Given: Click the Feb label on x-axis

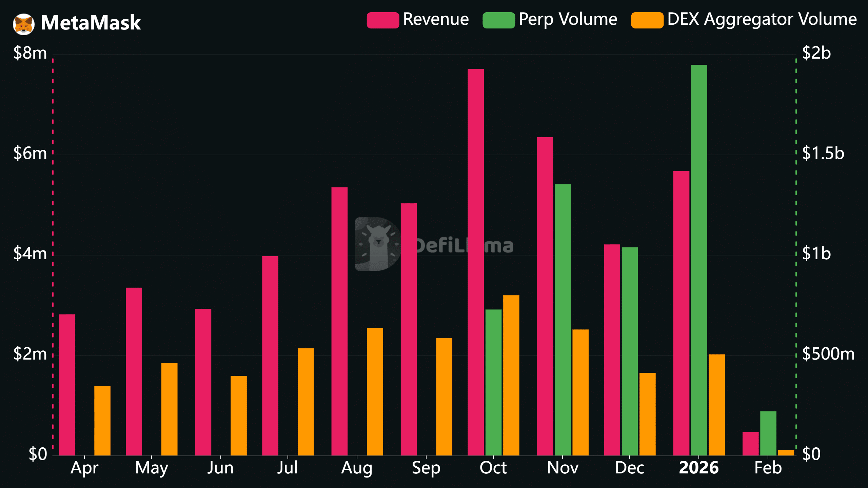Looking at the screenshot, I should click(x=768, y=468).
